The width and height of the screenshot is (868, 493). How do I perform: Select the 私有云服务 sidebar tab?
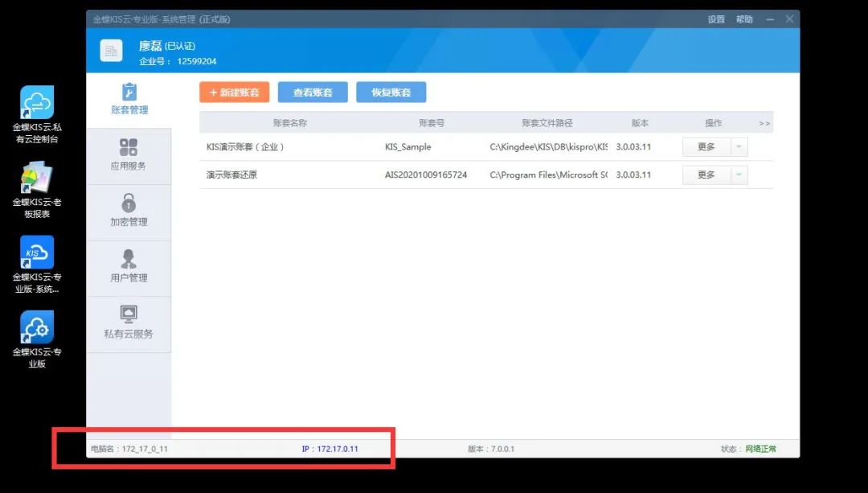coord(129,323)
